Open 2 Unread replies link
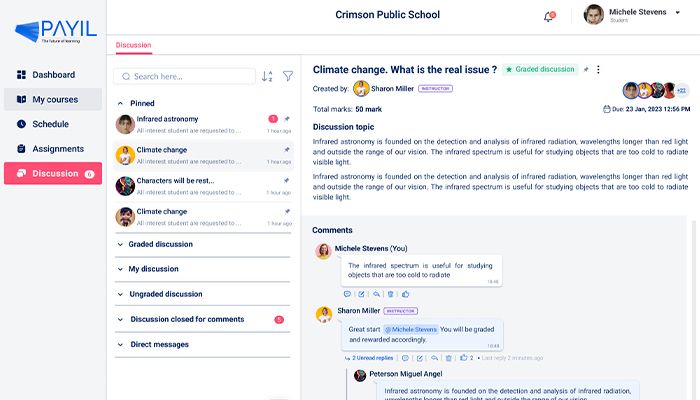Image resolution: width=700 pixels, height=400 pixels. pos(369,358)
